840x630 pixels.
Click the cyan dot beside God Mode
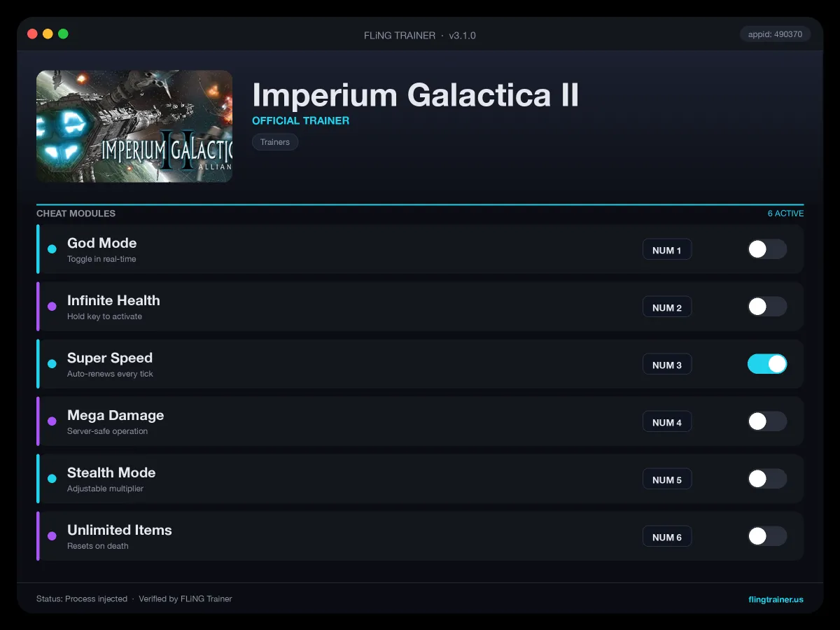(52, 249)
